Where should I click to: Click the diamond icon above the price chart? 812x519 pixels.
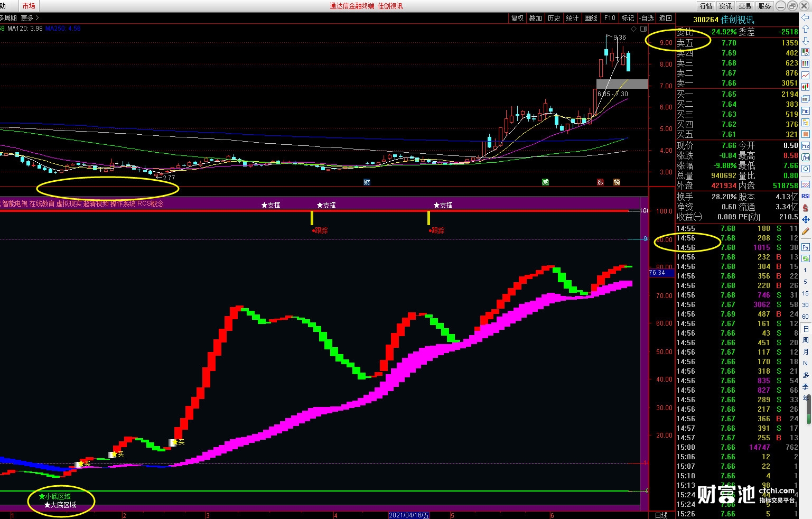point(634,29)
